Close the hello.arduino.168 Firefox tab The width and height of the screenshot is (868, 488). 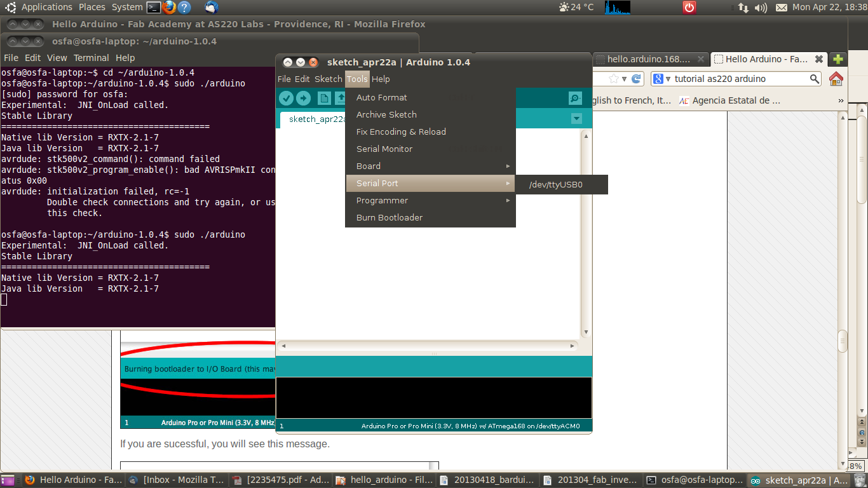coord(701,59)
